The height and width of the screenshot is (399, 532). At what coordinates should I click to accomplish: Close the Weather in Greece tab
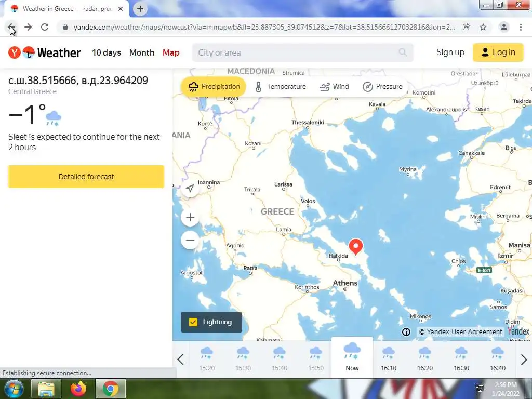[x=121, y=9]
